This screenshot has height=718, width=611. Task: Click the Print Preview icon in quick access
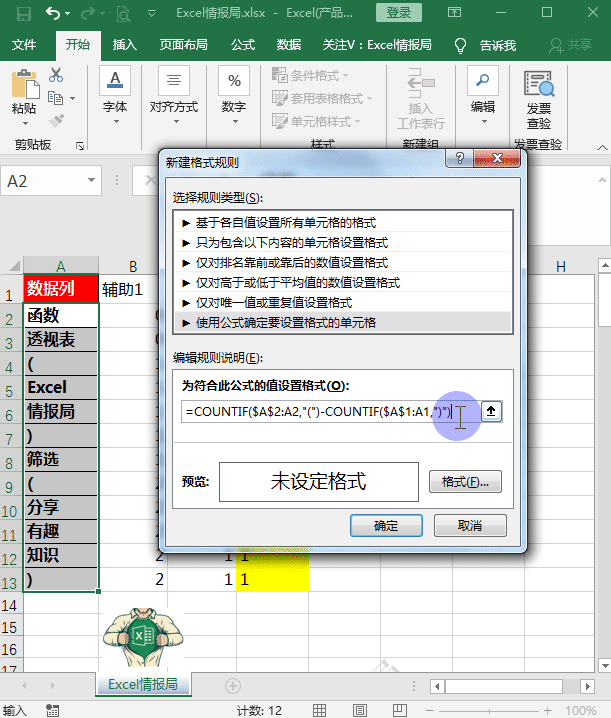tap(123, 14)
